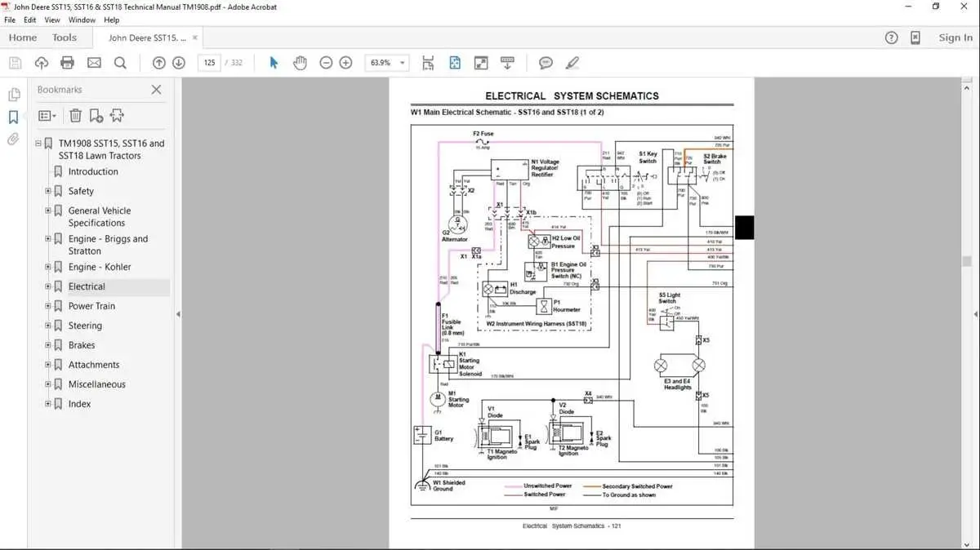
Task: Open the Edit menu
Action: tap(30, 20)
